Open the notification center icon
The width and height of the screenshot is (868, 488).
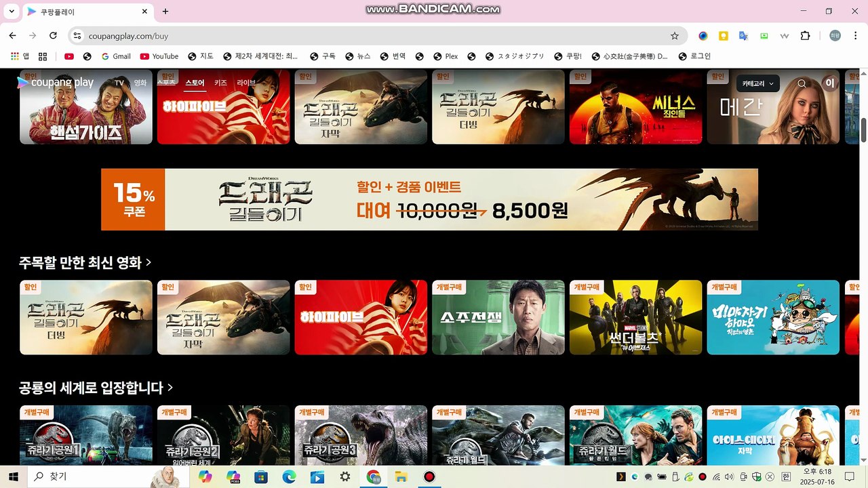tap(849, 476)
